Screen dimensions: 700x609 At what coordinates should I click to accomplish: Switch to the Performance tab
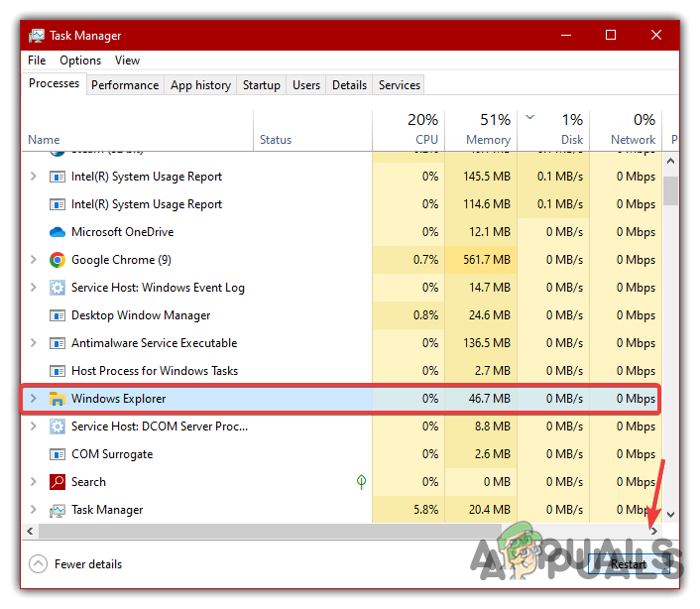(125, 85)
